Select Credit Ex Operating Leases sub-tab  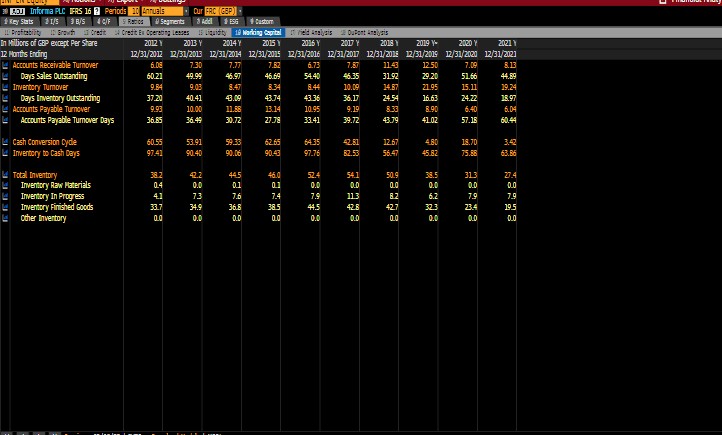click(x=152, y=33)
